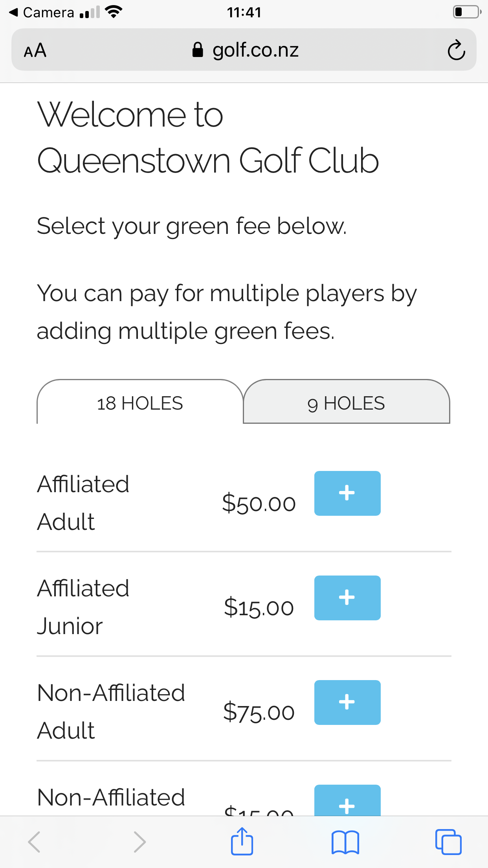Tap the Affiliated Adult fee label
Image resolution: width=488 pixels, height=868 pixels.
click(83, 502)
